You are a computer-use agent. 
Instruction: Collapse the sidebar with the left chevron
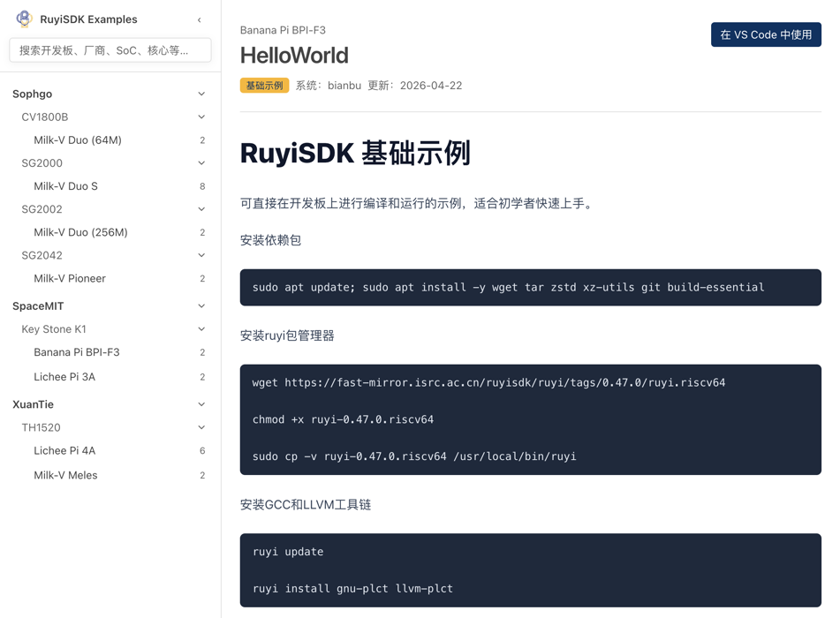tap(200, 19)
